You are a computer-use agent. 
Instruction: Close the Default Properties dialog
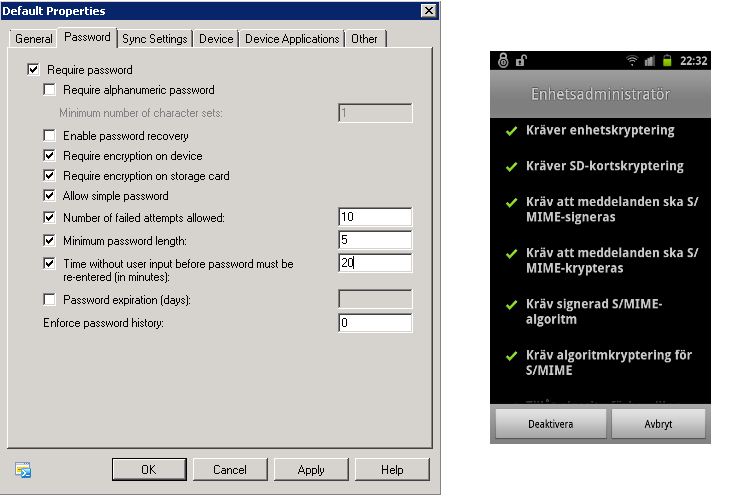pyautogui.click(x=428, y=11)
